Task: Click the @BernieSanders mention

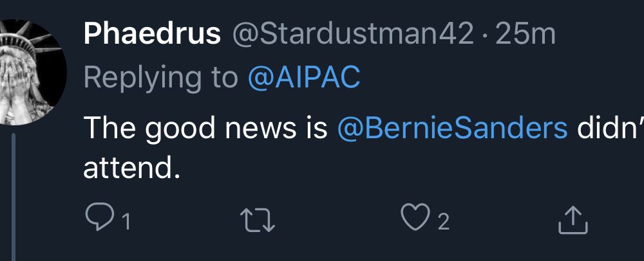Action: [x=452, y=128]
